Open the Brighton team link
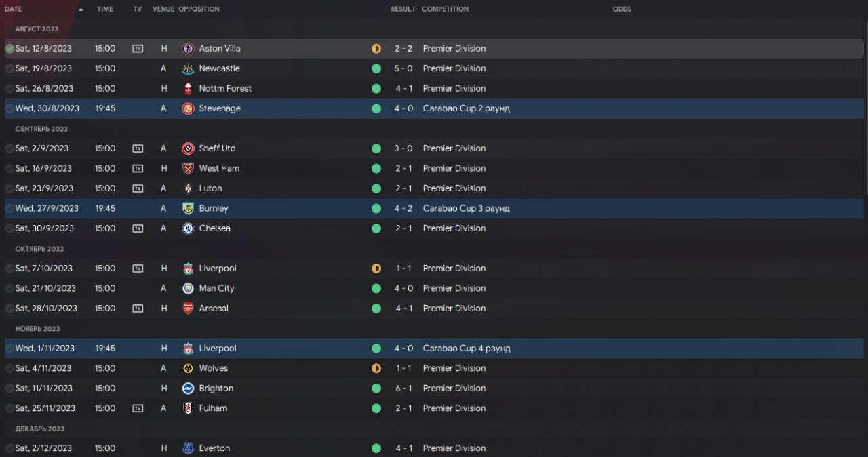 click(x=216, y=389)
